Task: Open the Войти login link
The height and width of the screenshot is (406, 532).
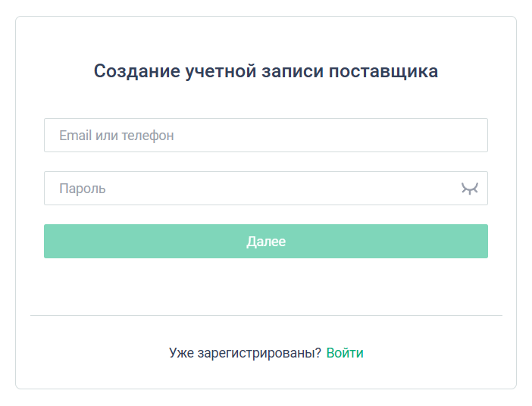Action: [345, 353]
